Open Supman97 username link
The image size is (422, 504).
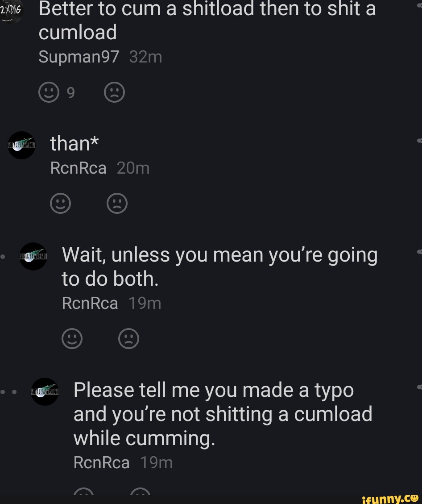point(79,57)
